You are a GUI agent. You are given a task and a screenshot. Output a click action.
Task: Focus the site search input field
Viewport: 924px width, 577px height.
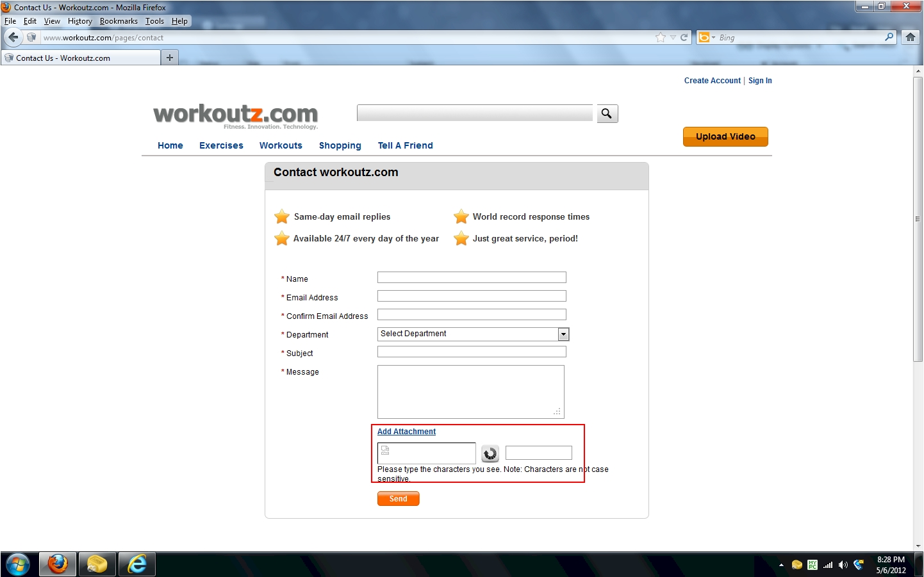(475, 113)
